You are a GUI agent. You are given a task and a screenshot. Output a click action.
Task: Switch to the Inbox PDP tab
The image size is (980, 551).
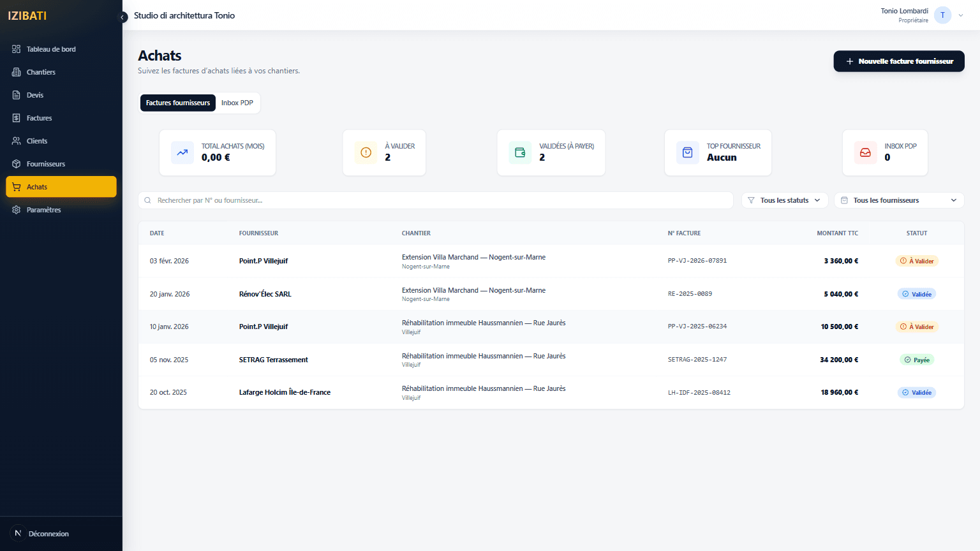tap(237, 103)
